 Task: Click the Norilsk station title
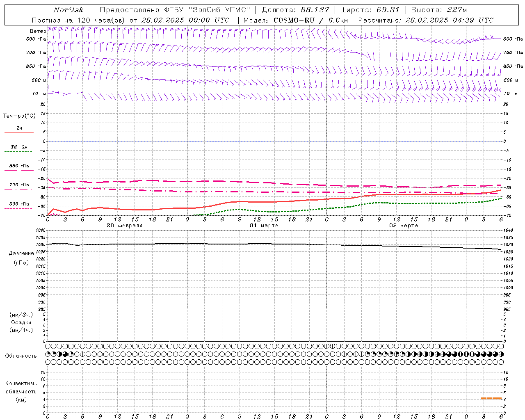point(68,10)
